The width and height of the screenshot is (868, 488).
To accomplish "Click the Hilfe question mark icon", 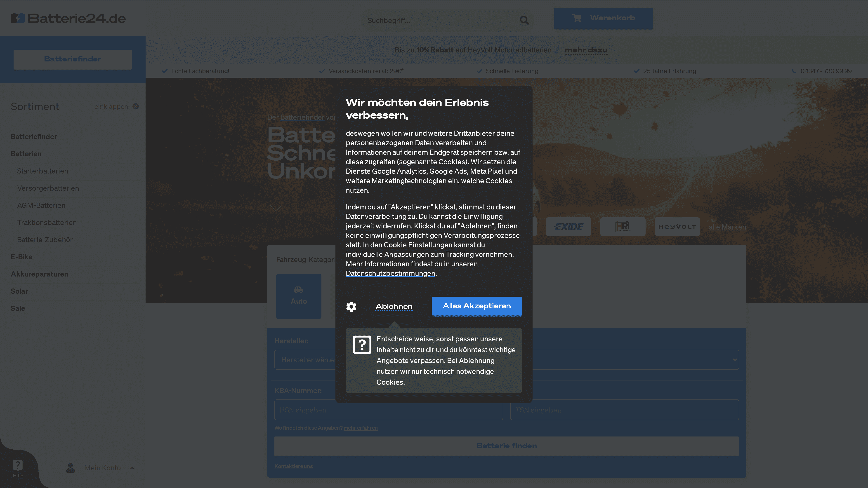I will 18,465.
